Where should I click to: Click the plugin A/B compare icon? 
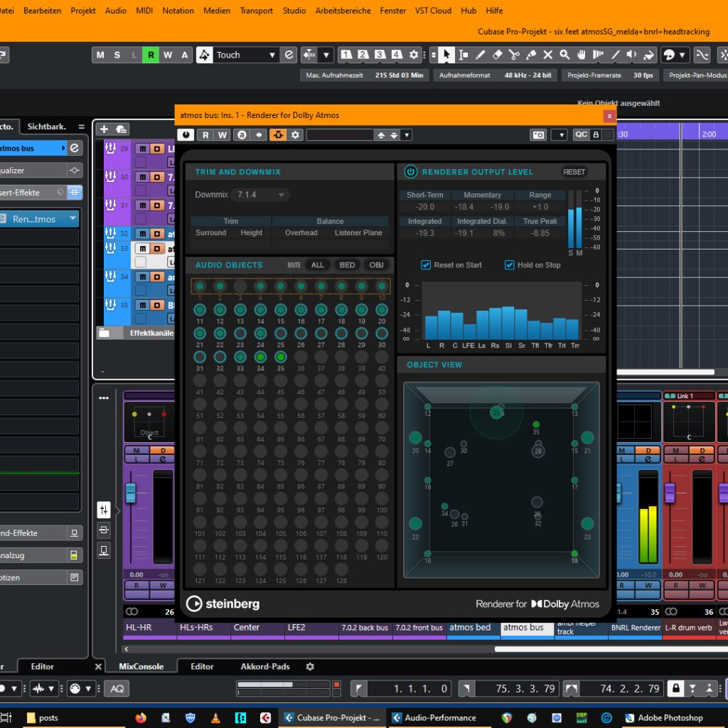coord(242,135)
